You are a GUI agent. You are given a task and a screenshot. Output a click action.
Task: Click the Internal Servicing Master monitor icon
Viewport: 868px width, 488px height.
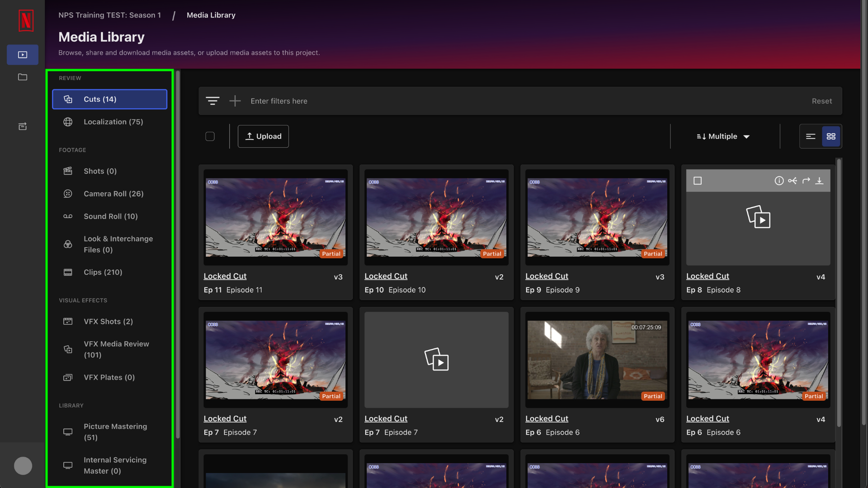click(x=68, y=465)
